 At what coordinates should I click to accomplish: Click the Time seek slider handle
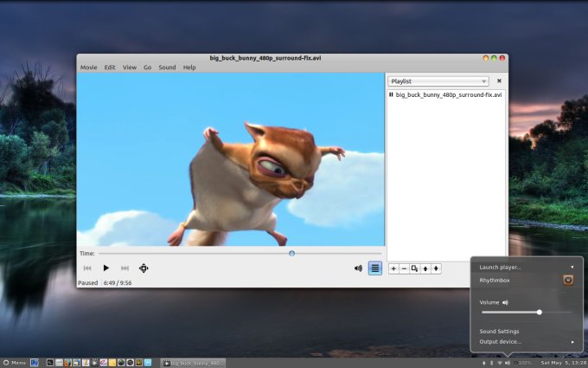click(x=291, y=254)
